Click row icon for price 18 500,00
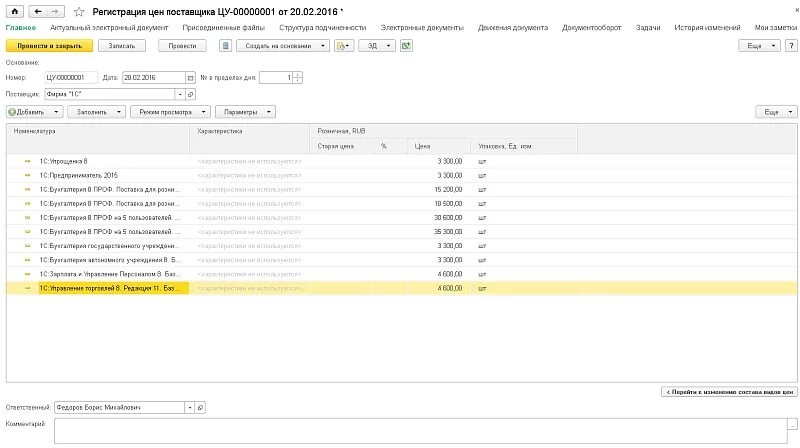The height and width of the screenshot is (448, 800). (x=28, y=204)
